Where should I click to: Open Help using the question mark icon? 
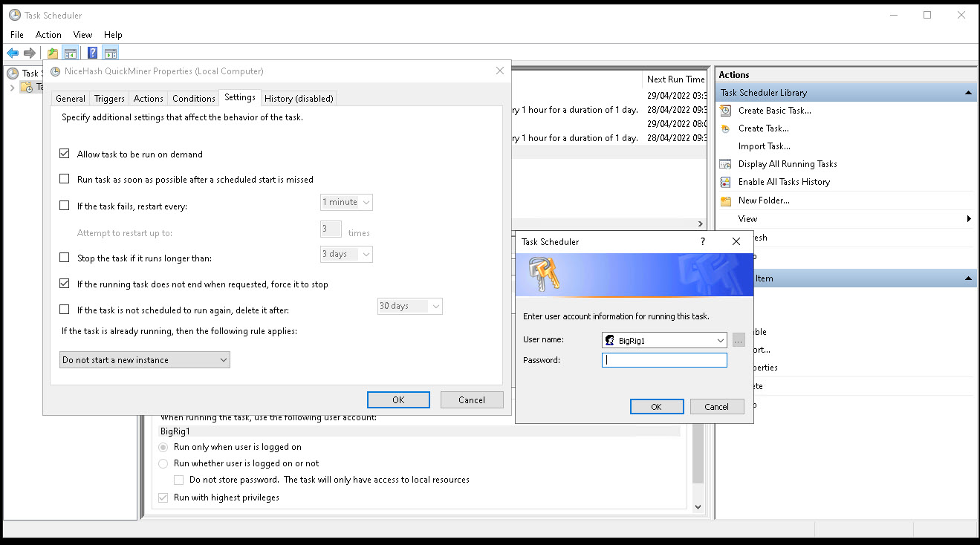pyautogui.click(x=91, y=52)
